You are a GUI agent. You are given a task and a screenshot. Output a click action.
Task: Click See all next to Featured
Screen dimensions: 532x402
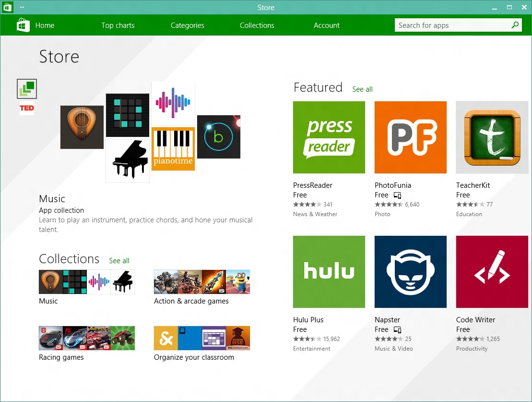362,89
